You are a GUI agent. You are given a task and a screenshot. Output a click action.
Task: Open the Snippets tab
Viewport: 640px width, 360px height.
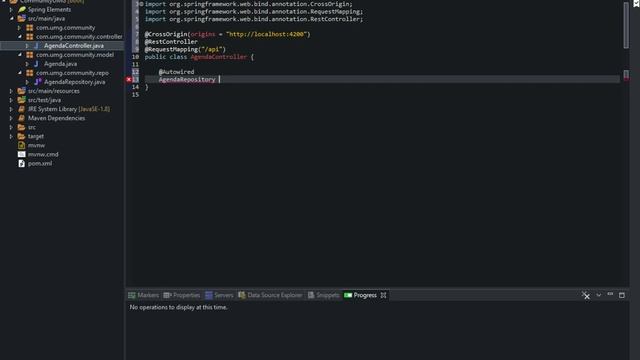[323, 295]
